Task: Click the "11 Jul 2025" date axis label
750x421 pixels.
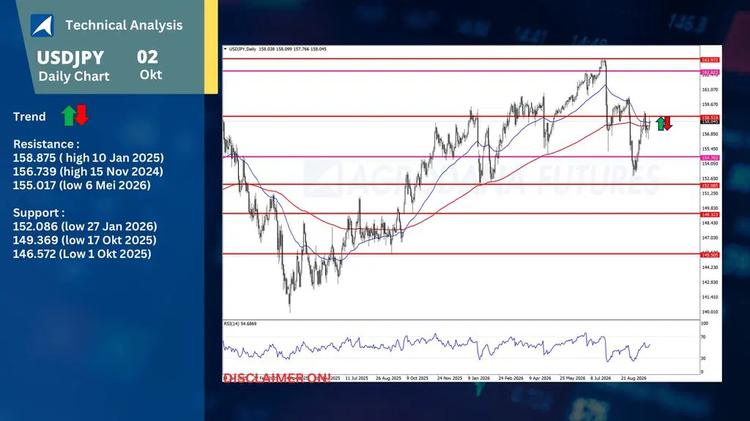Action: click(x=357, y=378)
